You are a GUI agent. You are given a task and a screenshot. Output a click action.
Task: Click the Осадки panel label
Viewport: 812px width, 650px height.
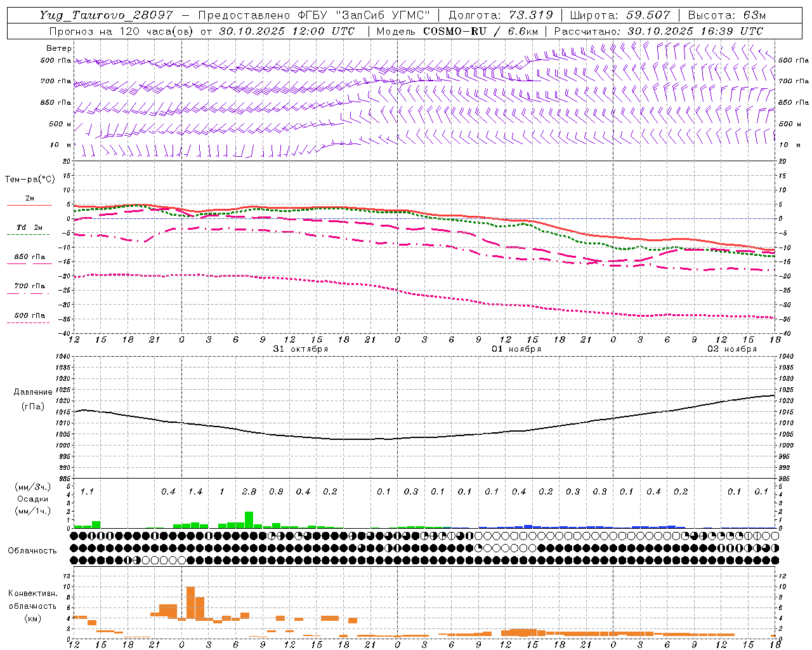(x=32, y=499)
